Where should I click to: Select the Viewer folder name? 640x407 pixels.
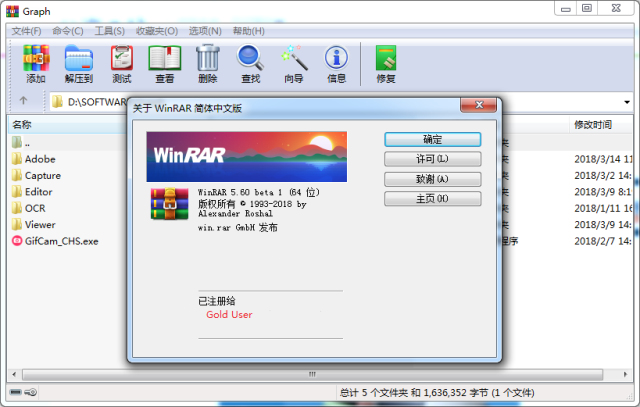point(40,225)
